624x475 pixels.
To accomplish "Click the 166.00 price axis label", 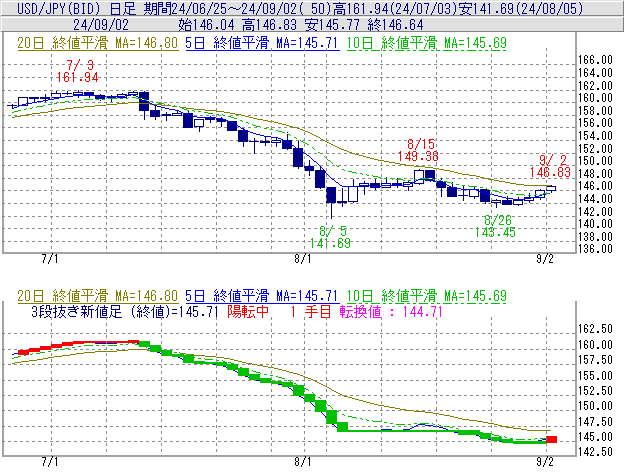I will coord(595,60).
